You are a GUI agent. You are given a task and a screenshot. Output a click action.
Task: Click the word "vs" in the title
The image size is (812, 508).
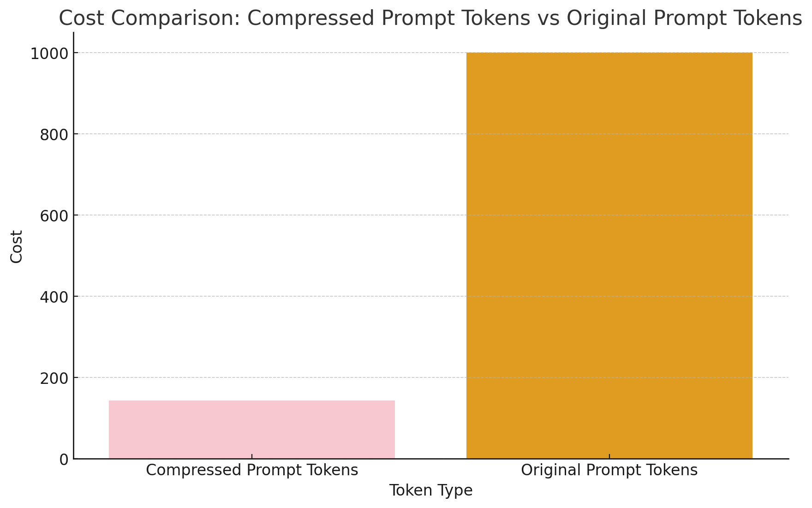548,18
